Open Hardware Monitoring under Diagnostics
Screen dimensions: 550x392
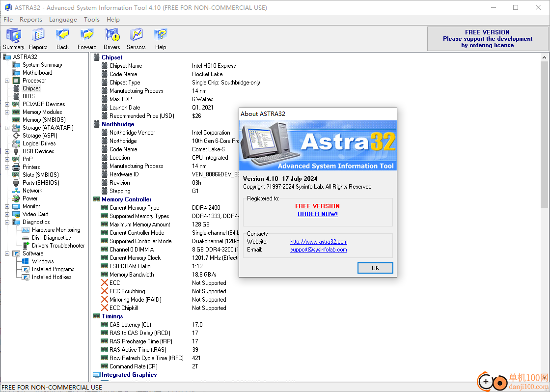[56, 230]
